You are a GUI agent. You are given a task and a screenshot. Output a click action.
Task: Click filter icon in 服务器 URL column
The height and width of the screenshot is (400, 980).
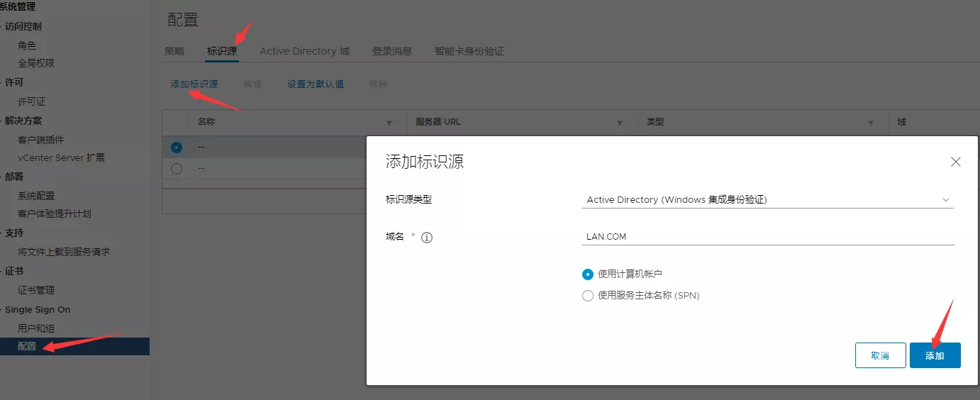620,123
